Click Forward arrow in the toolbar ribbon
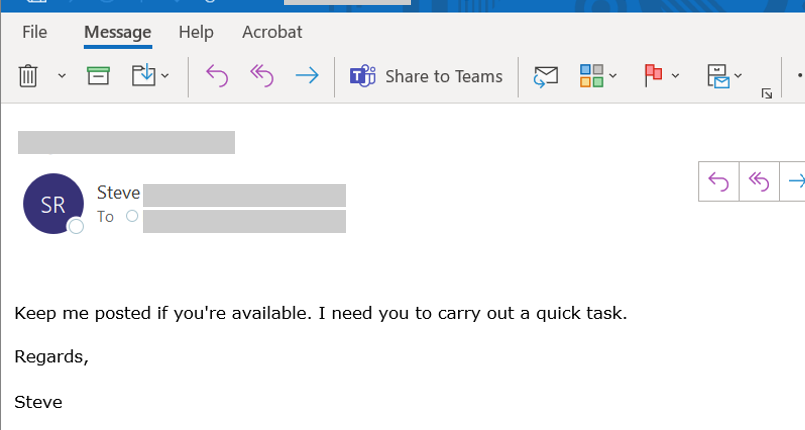Screen dimensions: 805x430 (307, 76)
